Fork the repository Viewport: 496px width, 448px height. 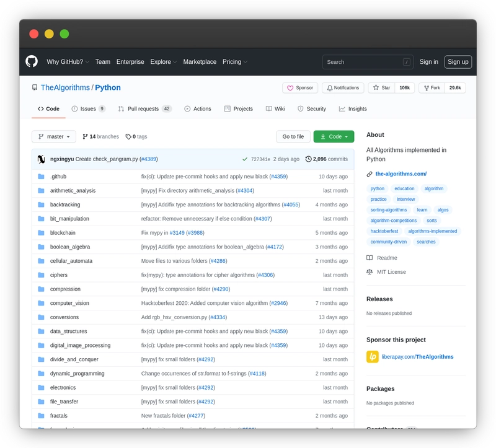432,88
